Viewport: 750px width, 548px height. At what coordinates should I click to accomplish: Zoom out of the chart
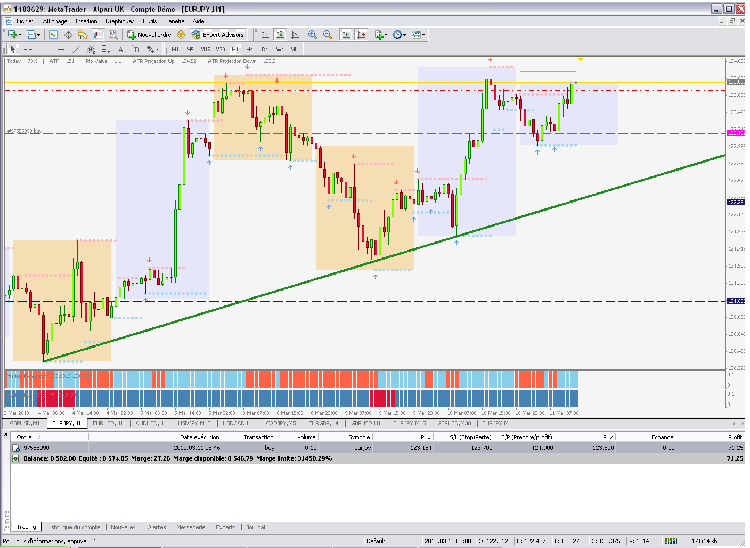327,34
